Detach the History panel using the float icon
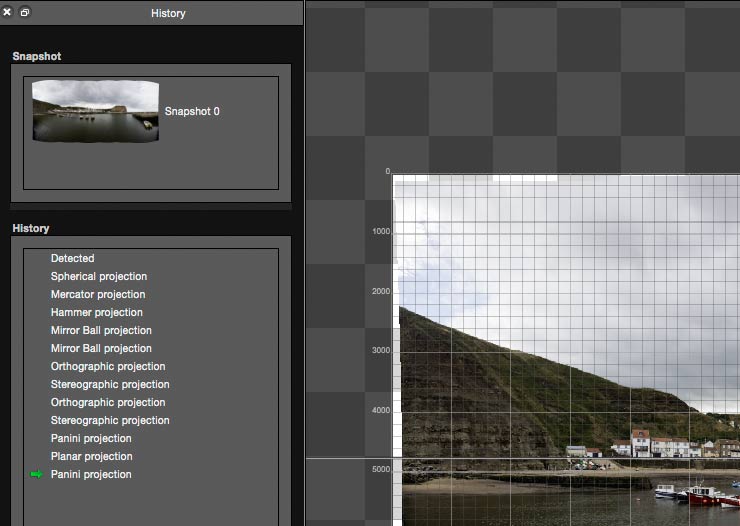Screen dimensions: 740x526 pos(25,12)
